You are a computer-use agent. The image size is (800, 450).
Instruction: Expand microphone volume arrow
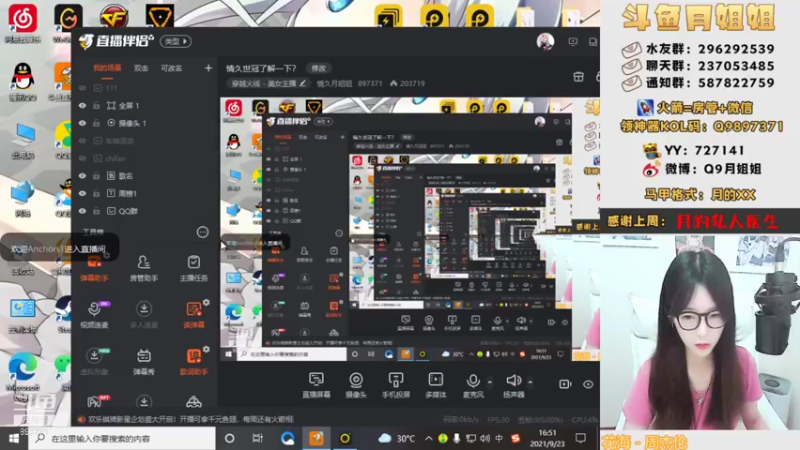(x=490, y=382)
